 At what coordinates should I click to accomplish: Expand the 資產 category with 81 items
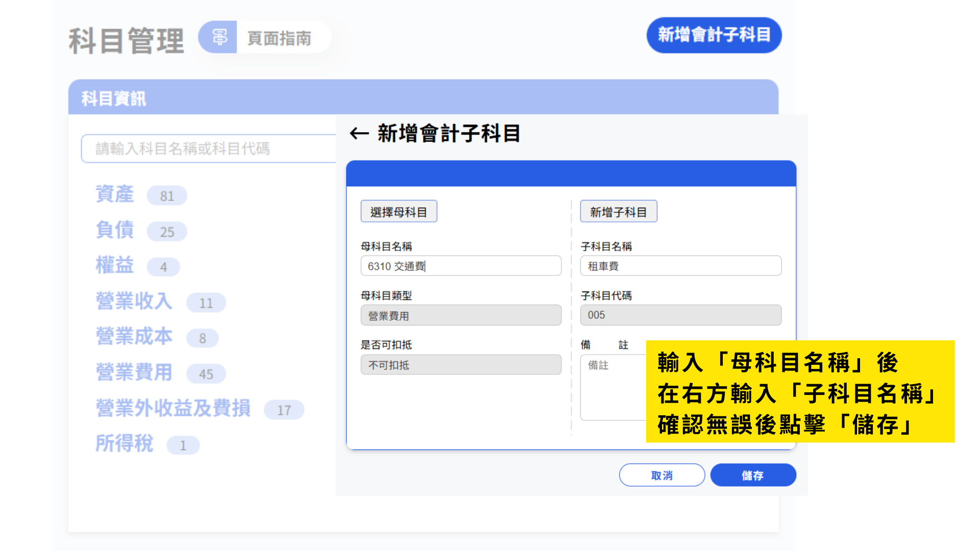115,194
